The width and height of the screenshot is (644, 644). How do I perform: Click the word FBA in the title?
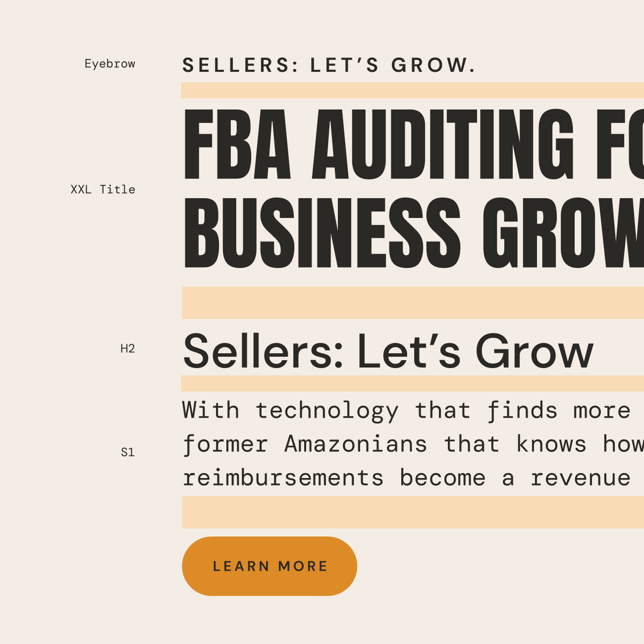(237, 145)
